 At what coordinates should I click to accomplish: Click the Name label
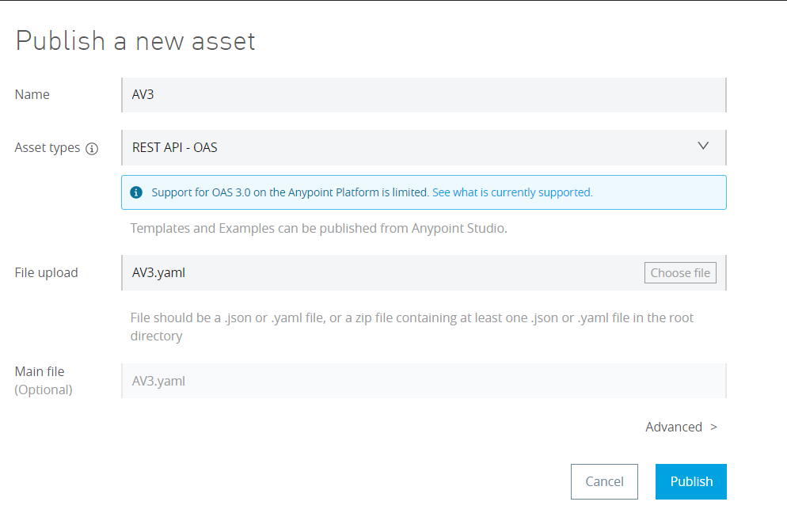[32, 94]
